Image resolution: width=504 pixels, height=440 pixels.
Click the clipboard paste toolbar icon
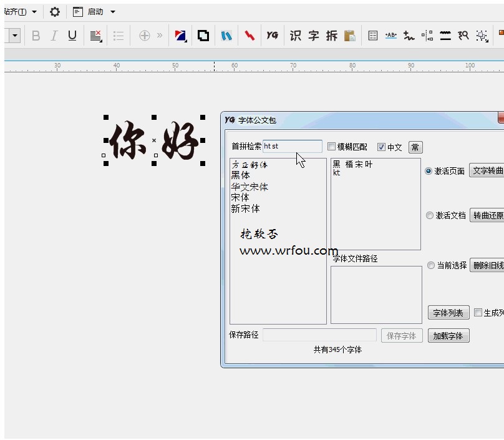tap(350, 36)
